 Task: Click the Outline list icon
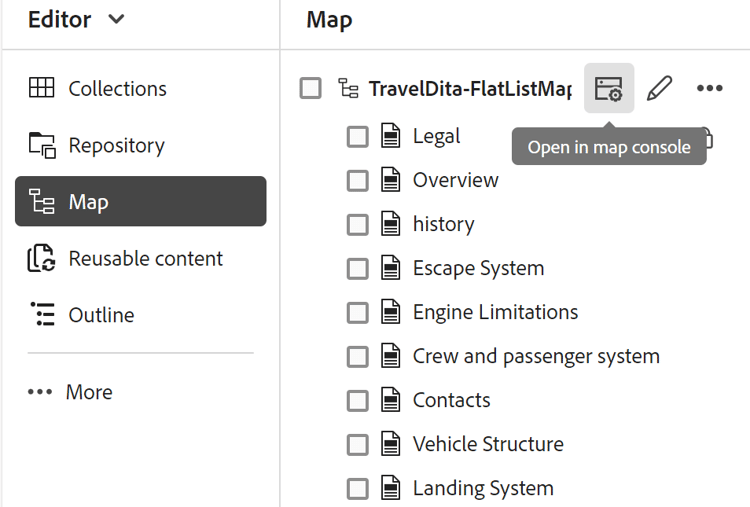tap(41, 314)
